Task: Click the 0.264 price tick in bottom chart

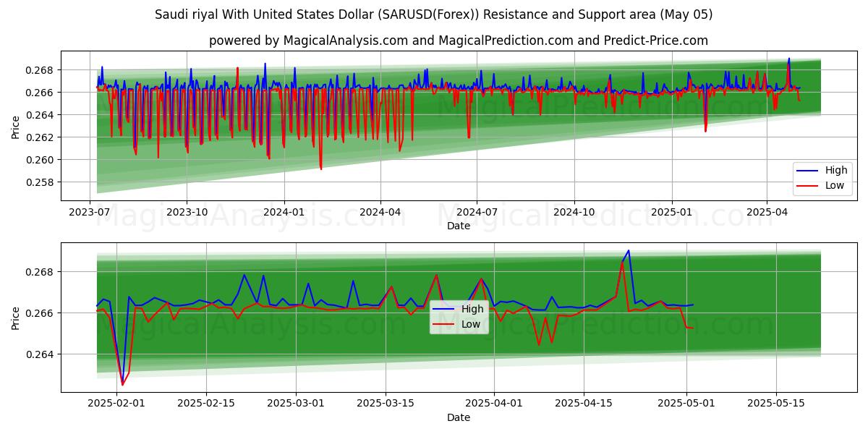Action: pos(41,354)
